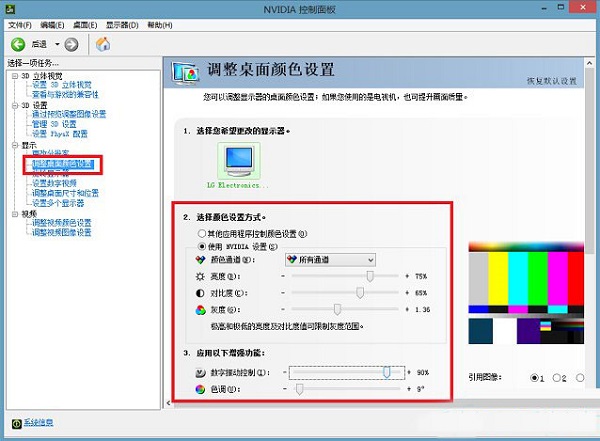Open 查看与游戏的兼容性 task
Image resolution: width=600 pixels, height=441 pixels.
point(65,95)
